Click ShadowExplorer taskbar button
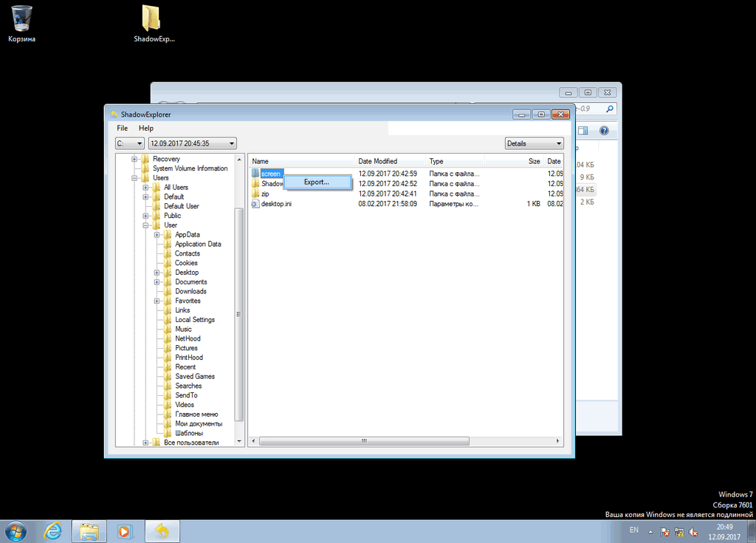Screen dimensions: 756x543 [x=162, y=531]
